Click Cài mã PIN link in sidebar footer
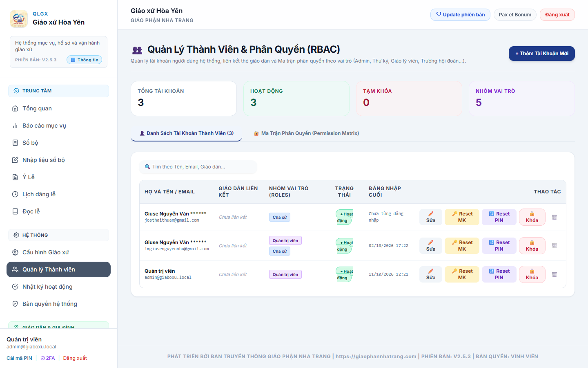The width and height of the screenshot is (588, 368). click(x=19, y=358)
